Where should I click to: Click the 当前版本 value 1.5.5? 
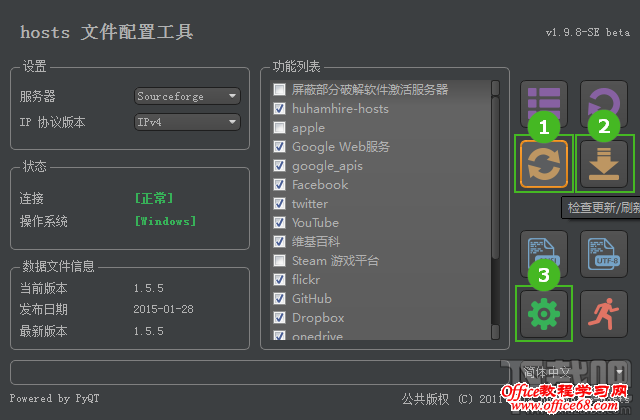[x=149, y=288]
